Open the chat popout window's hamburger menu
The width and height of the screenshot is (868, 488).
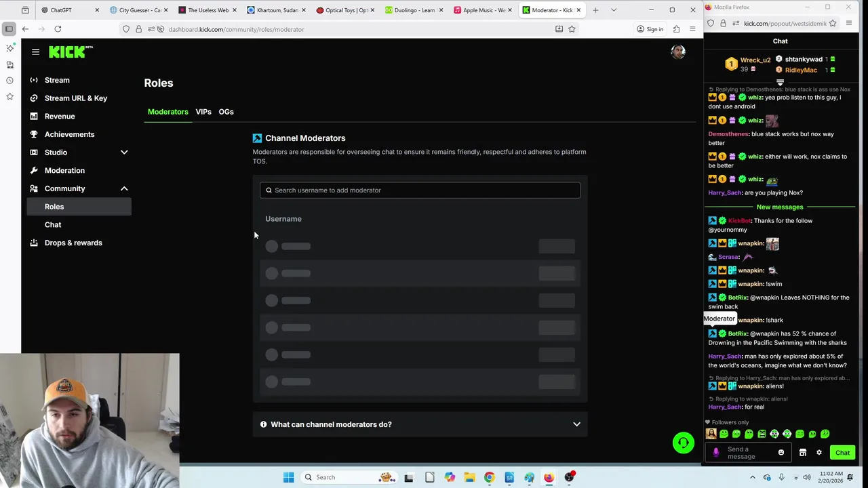coord(848,23)
